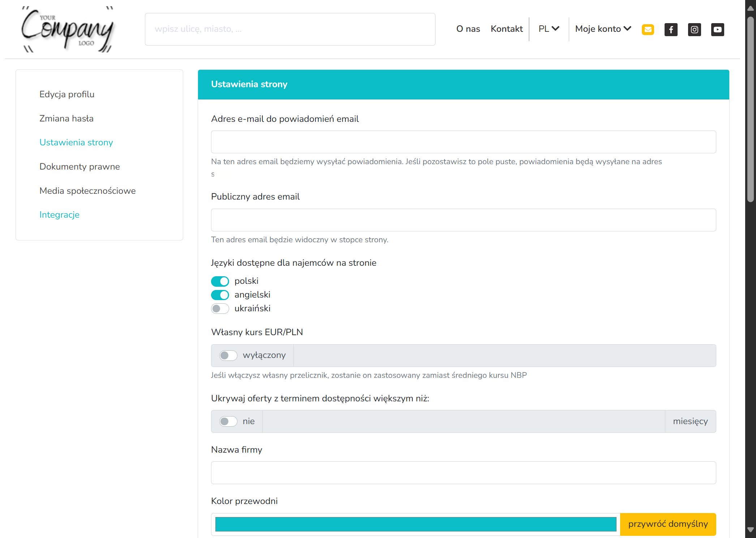Expand the PL language dropdown

click(549, 29)
